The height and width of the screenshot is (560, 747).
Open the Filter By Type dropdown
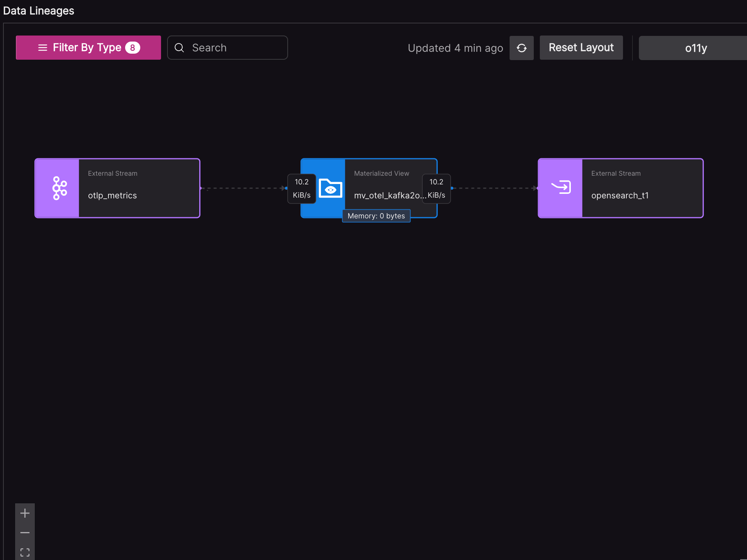point(88,48)
